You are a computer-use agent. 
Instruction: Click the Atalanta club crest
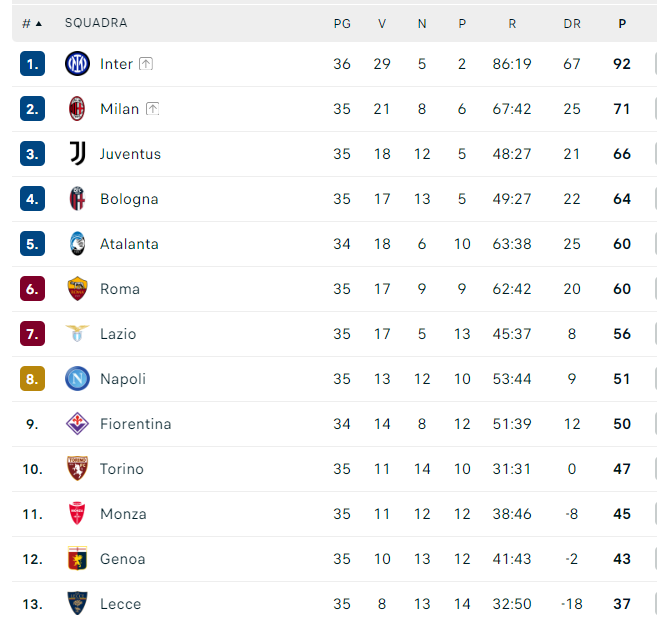(x=78, y=243)
